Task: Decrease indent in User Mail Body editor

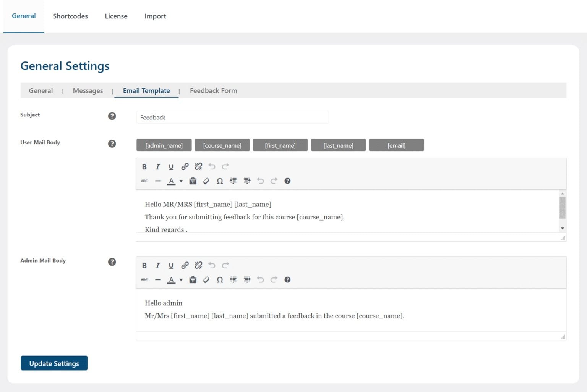Action: 233,181
